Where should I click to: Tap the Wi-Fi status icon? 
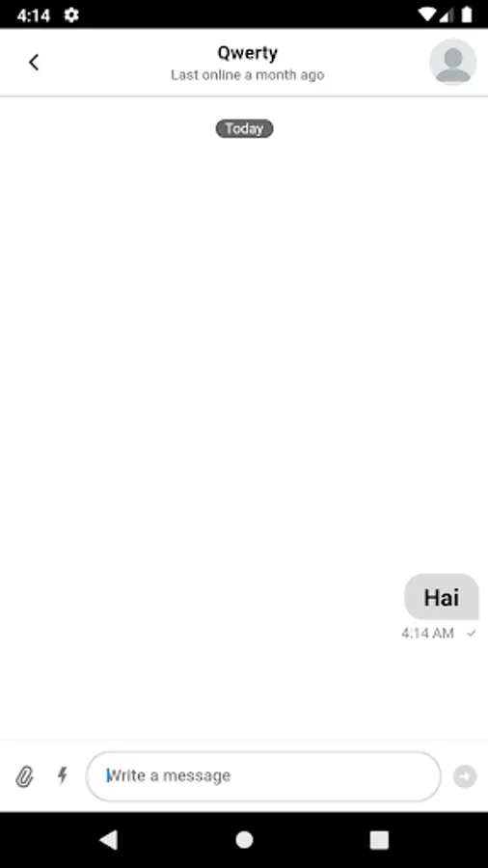[427, 14]
